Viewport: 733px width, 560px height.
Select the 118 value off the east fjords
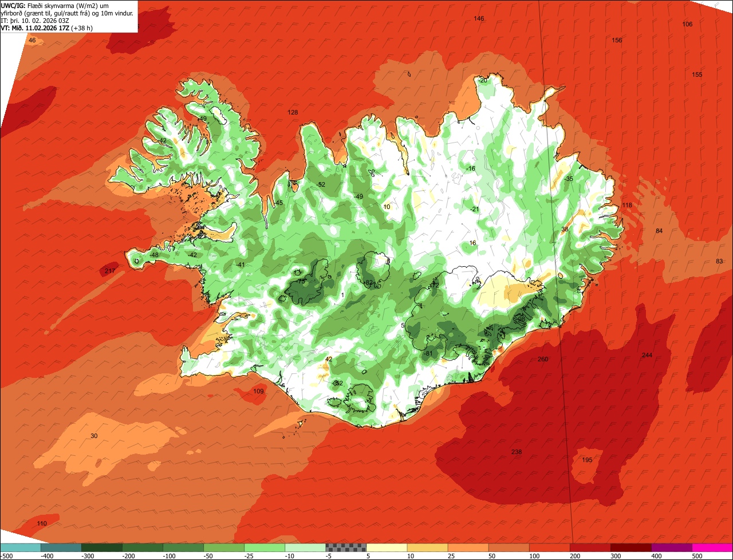(x=627, y=206)
